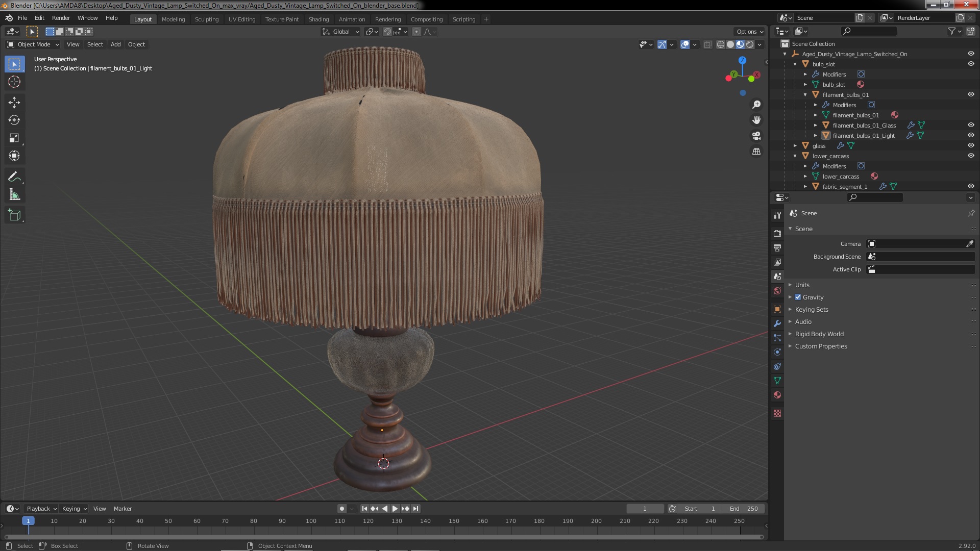
Task: Switch to Wireframe viewport shading
Action: pyautogui.click(x=720, y=45)
